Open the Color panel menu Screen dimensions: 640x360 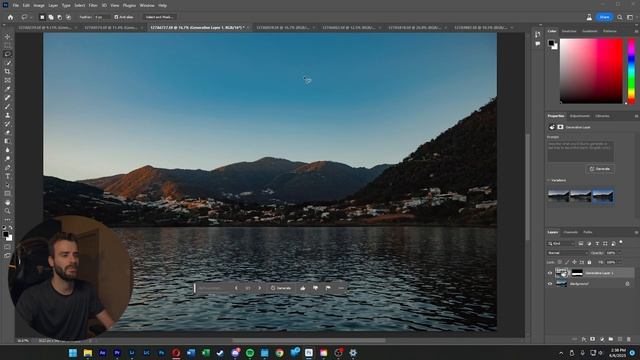636,31
